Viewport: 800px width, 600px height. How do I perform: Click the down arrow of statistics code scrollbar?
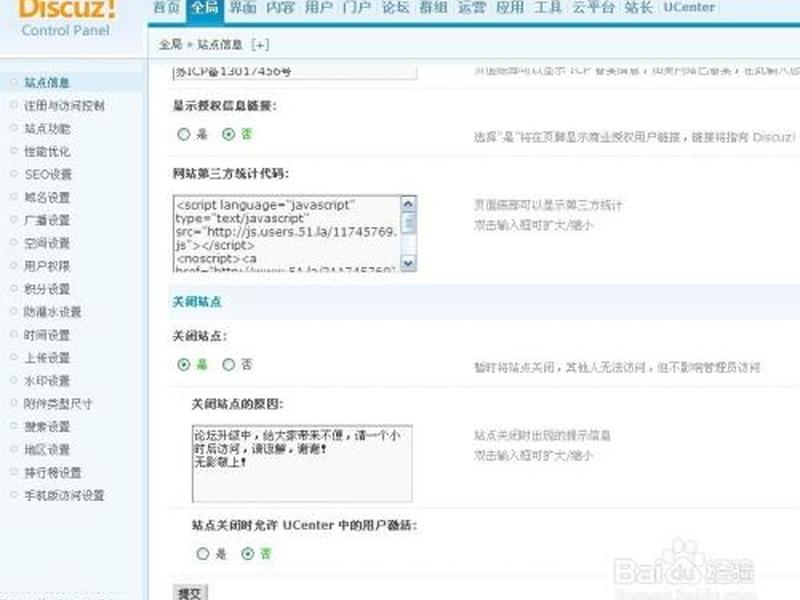[409, 263]
